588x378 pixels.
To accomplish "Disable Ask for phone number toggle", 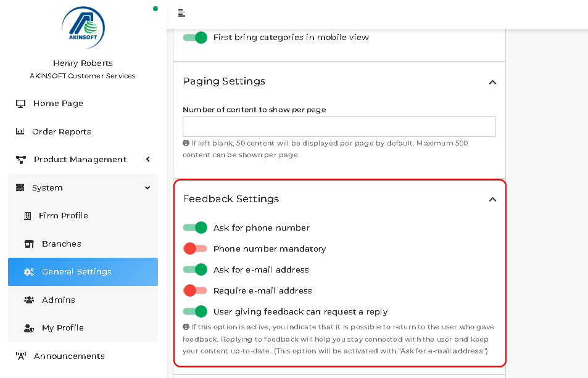I will coord(195,228).
